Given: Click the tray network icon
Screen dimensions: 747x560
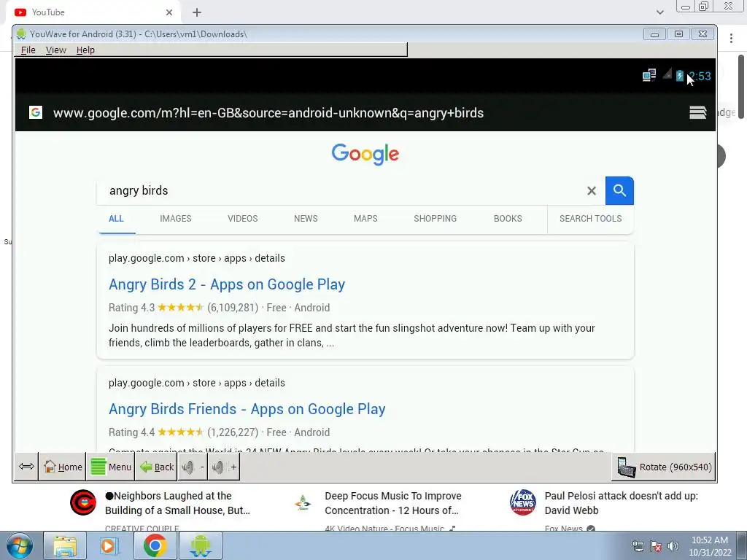Looking at the screenshot, I should [x=638, y=546].
